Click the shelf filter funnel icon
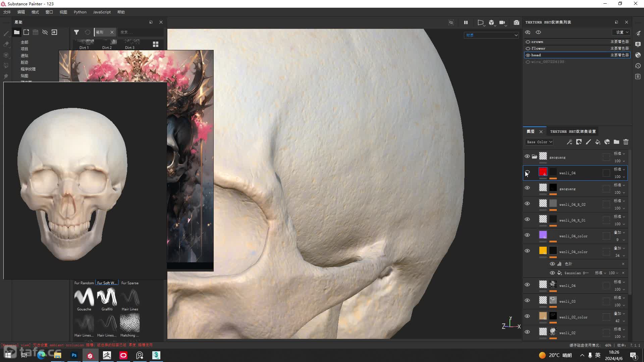The width and height of the screenshot is (644, 362). pos(76,32)
